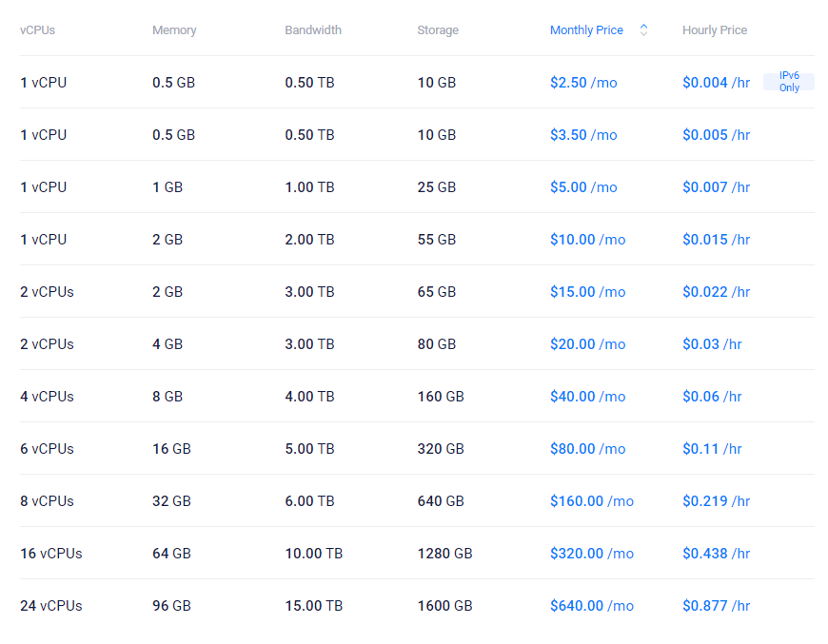Click the IPv6 Only badge
This screenshot has height=644, width=828.
coord(788,82)
